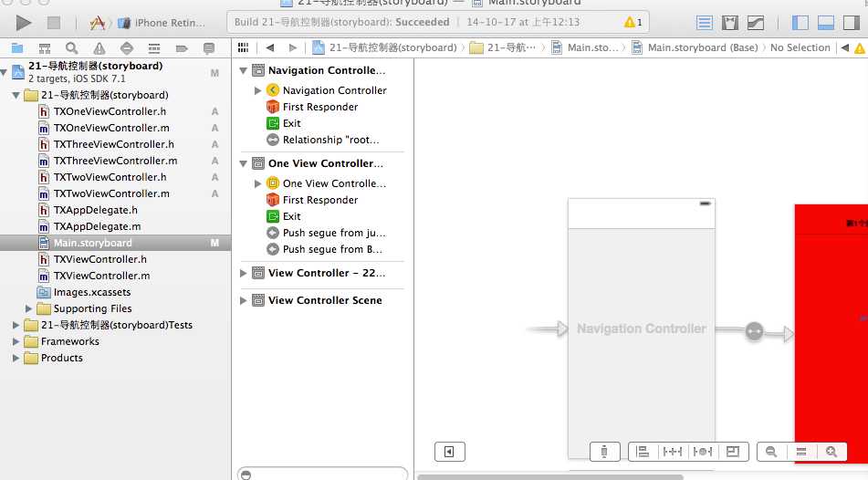868x480 pixels.
Task: Toggle the Navigator panel visibility
Action: (800, 23)
